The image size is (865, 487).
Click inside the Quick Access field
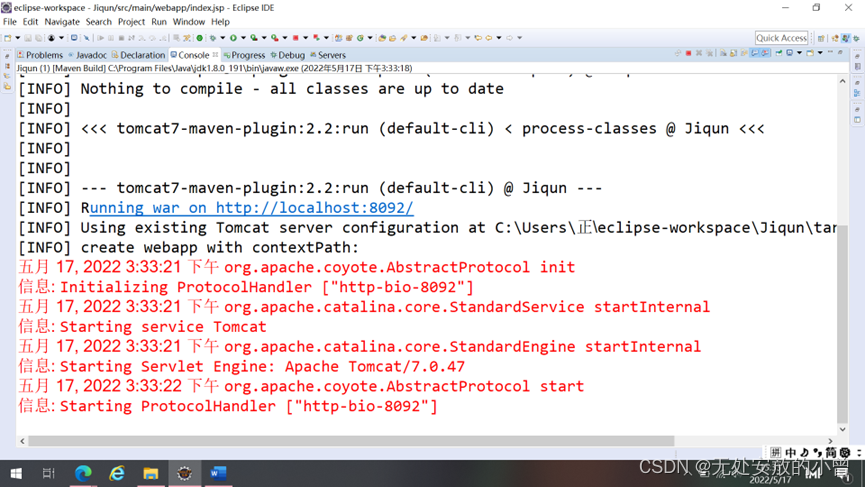point(781,38)
